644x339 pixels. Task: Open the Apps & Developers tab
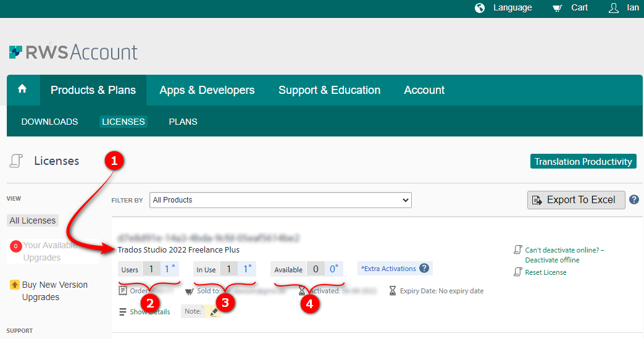(207, 90)
